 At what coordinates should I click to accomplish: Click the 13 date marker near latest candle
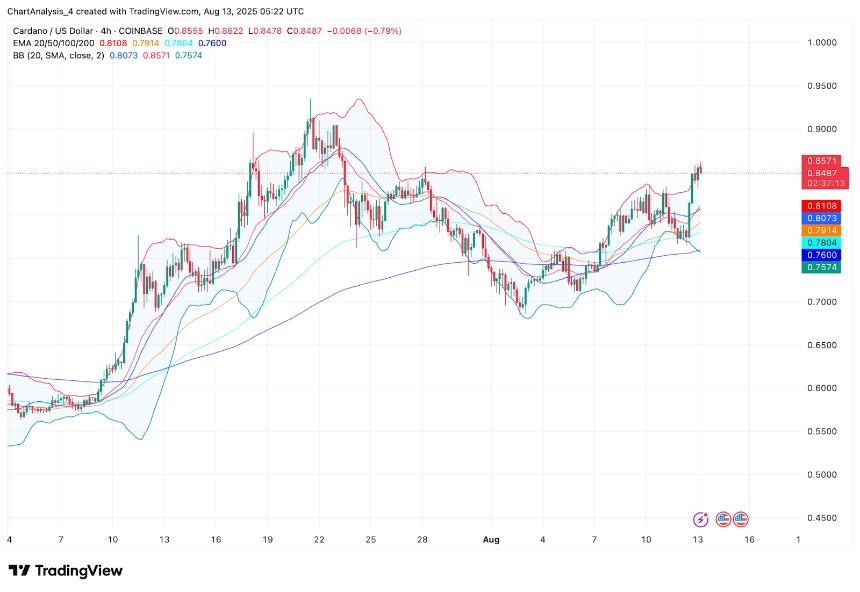tap(697, 540)
